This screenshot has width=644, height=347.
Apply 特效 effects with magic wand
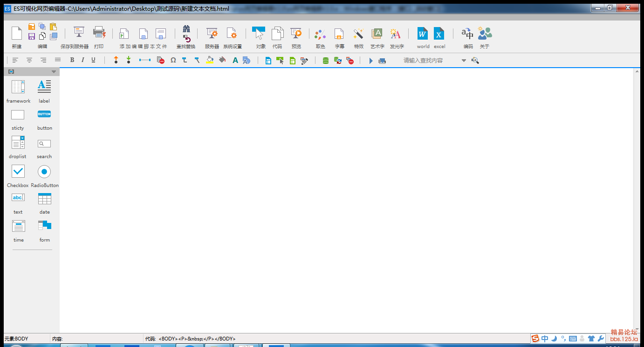click(x=358, y=34)
